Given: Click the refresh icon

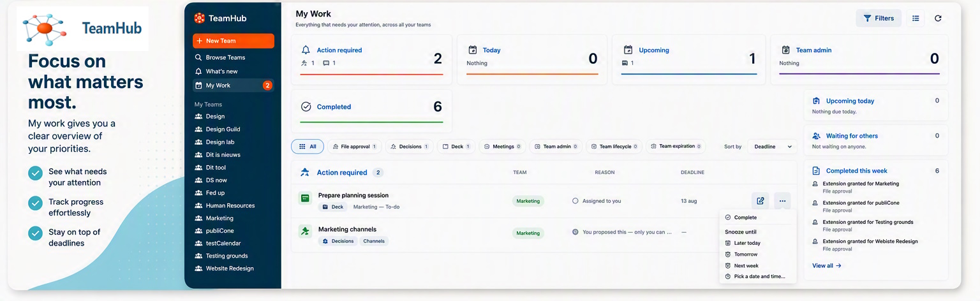Looking at the screenshot, I should [938, 18].
